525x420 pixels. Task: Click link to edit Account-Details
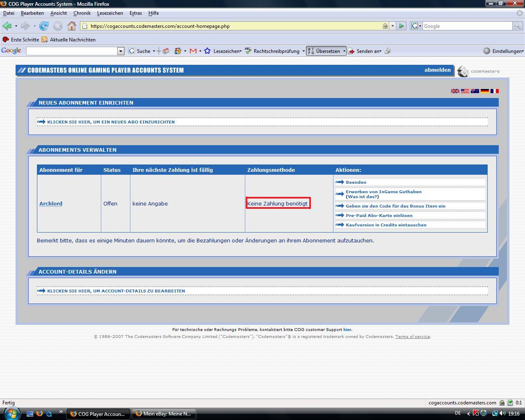coord(116,291)
